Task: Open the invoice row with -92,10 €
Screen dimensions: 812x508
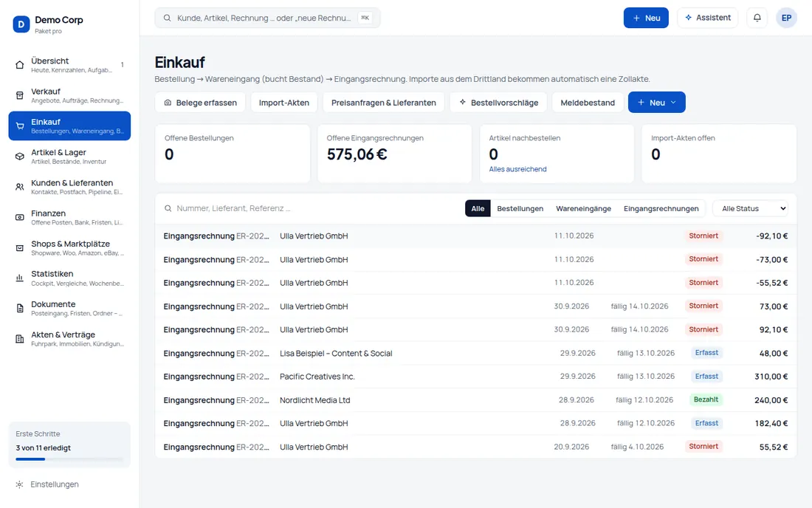Action: [x=475, y=236]
